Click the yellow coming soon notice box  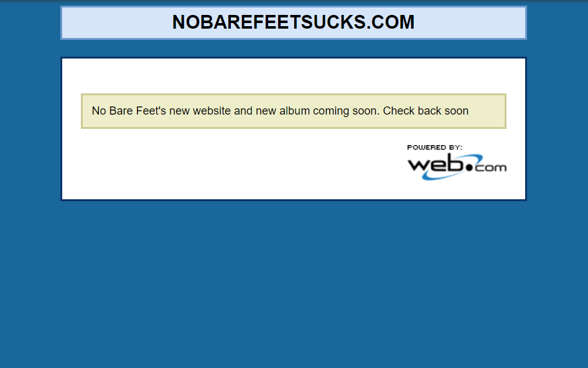[294, 111]
